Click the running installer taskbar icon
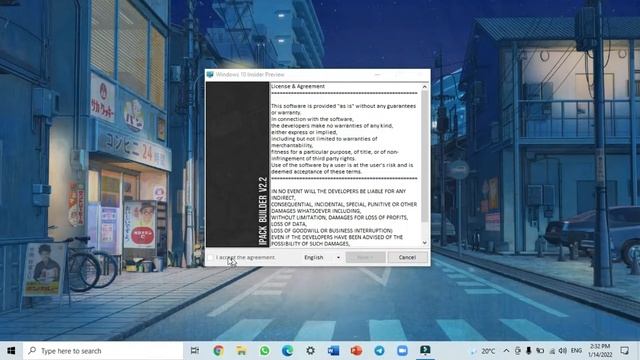The image size is (640, 360). point(425,351)
